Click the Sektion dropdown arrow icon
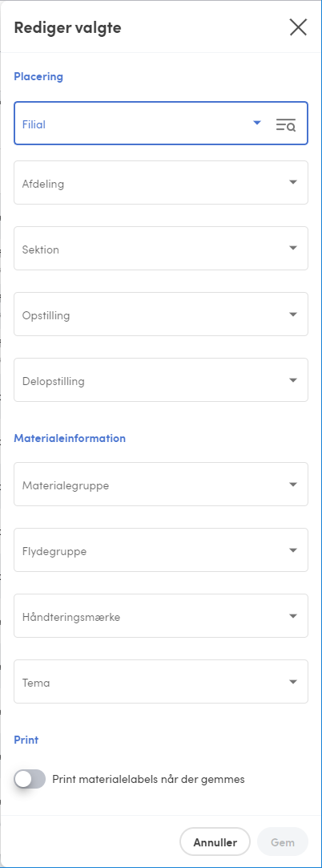This screenshot has width=322, height=868. [x=293, y=248]
